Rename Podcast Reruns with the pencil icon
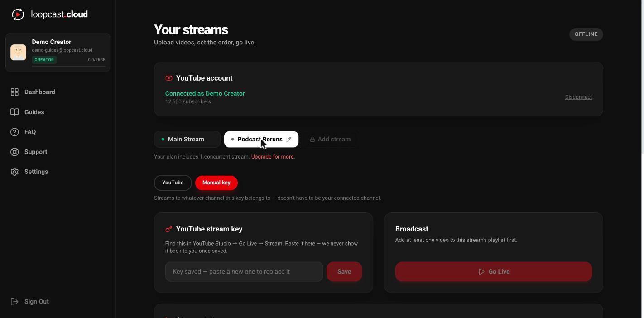 point(289,139)
